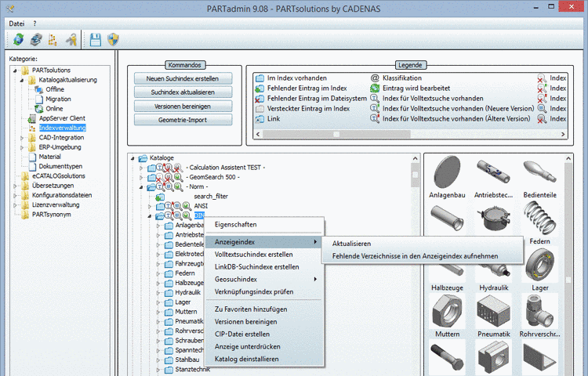Collapse the Kataloge root node
The image size is (588, 376).
pos(132,158)
